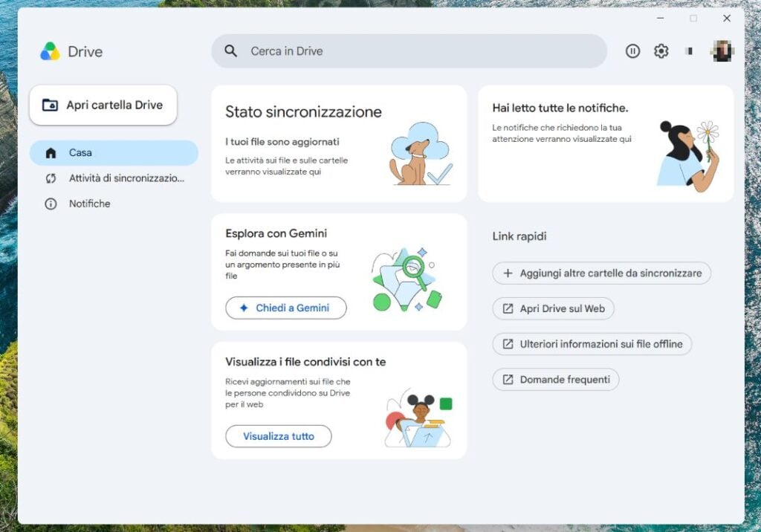
Task: Pause syncing with the pause icon
Action: pos(632,51)
